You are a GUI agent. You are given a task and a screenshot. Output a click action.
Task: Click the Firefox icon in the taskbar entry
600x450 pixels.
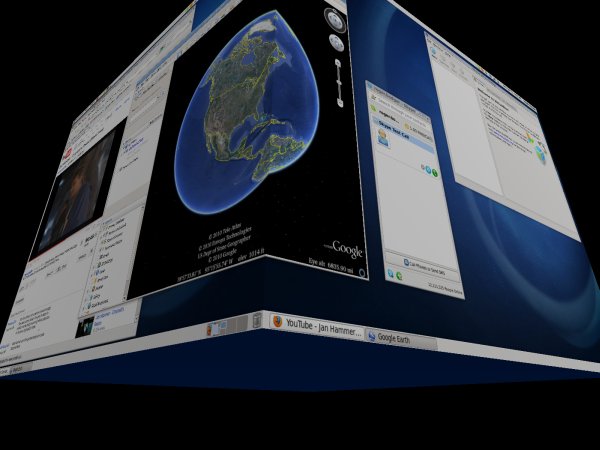pyautogui.click(x=277, y=321)
